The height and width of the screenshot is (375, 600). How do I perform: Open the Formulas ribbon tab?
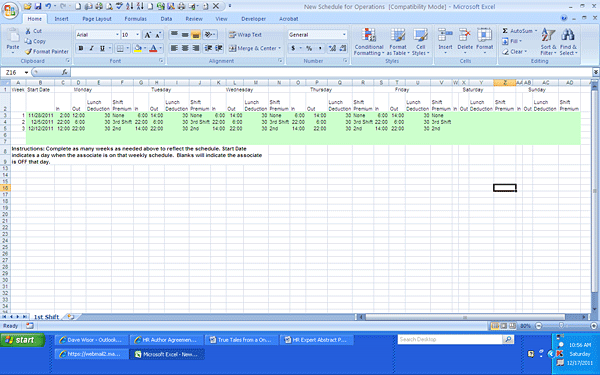coord(135,19)
